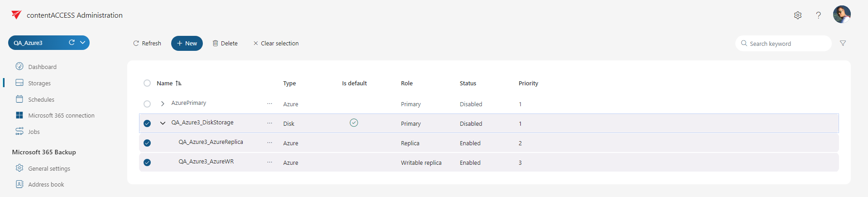Sort by the Name column header

(165, 83)
